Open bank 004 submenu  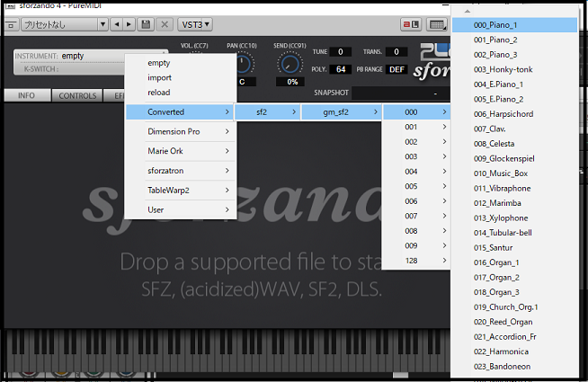(416, 172)
